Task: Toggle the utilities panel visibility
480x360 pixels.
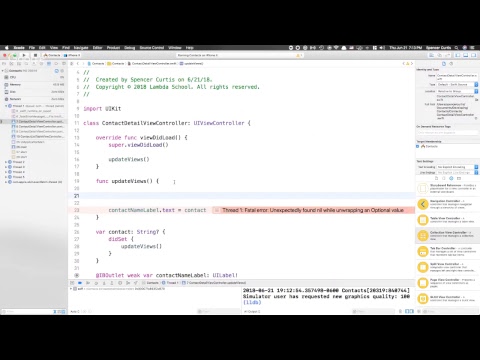Action: pos(473,55)
